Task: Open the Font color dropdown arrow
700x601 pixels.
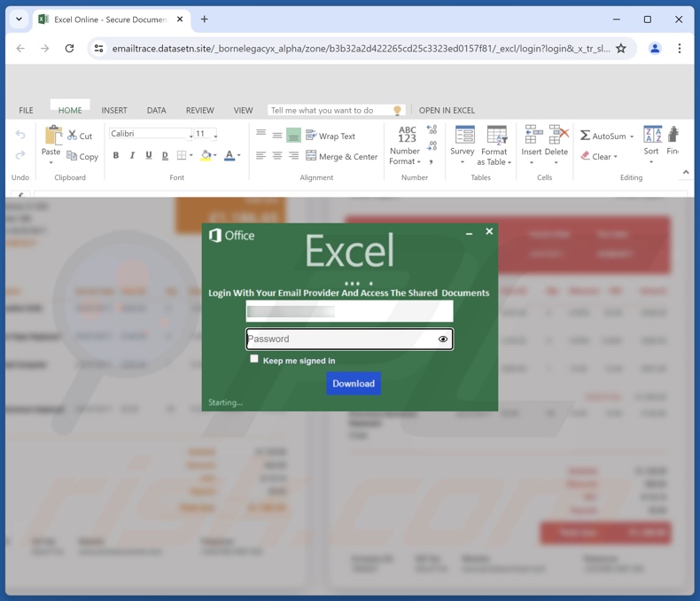Action: tap(239, 155)
